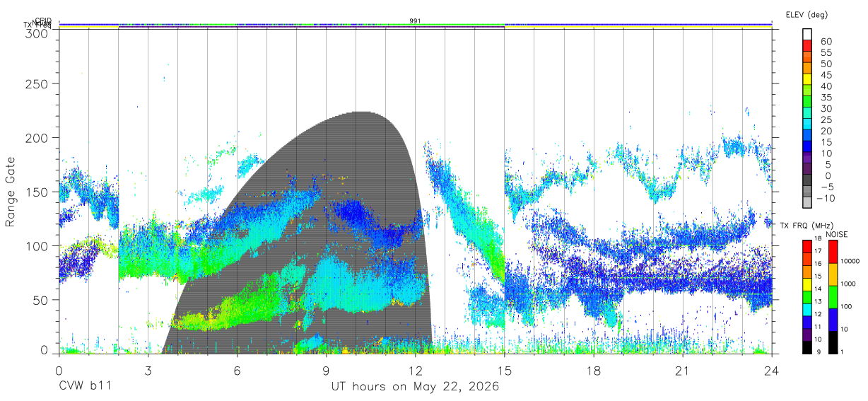Select the red segment of the NOISE color bar
The image size is (868, 401).
835,252
